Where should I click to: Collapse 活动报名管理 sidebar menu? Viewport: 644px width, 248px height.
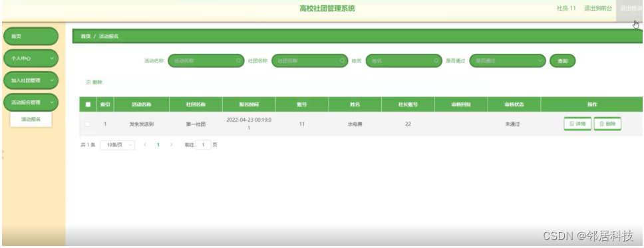[x=31, y=102]
